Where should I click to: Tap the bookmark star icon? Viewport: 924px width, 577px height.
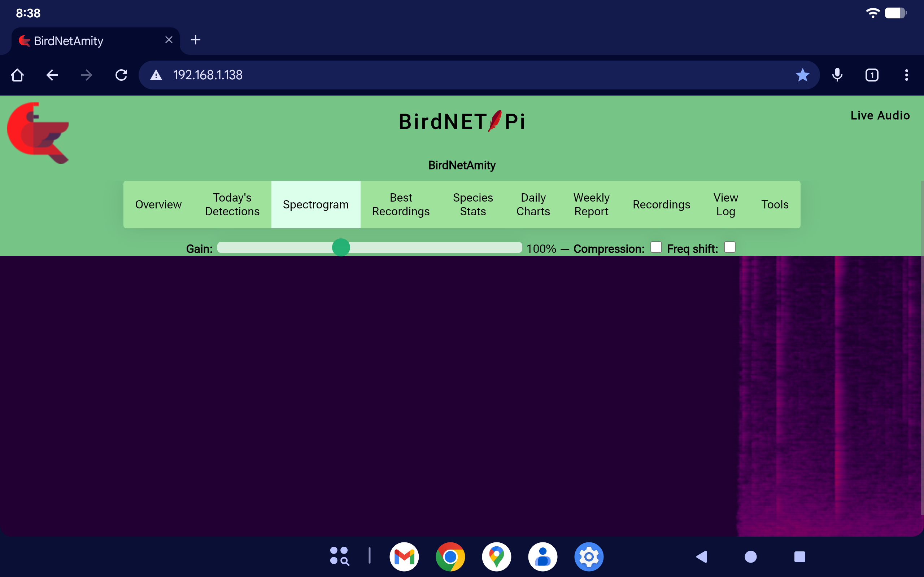802,75
